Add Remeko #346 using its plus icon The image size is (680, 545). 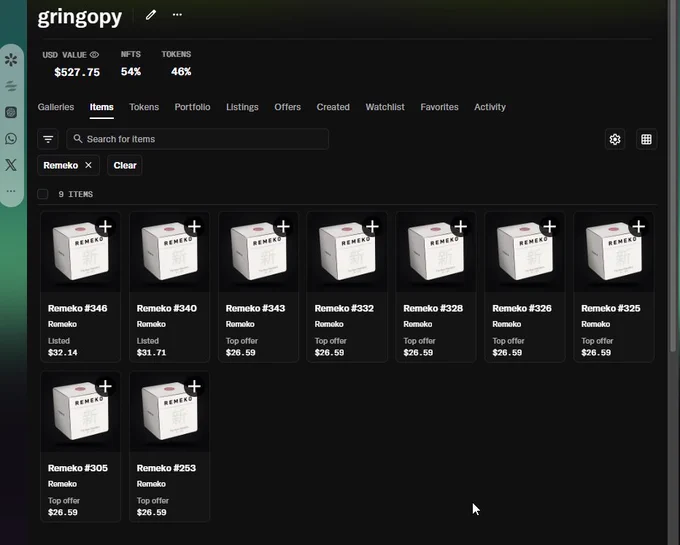click(105, 226)
